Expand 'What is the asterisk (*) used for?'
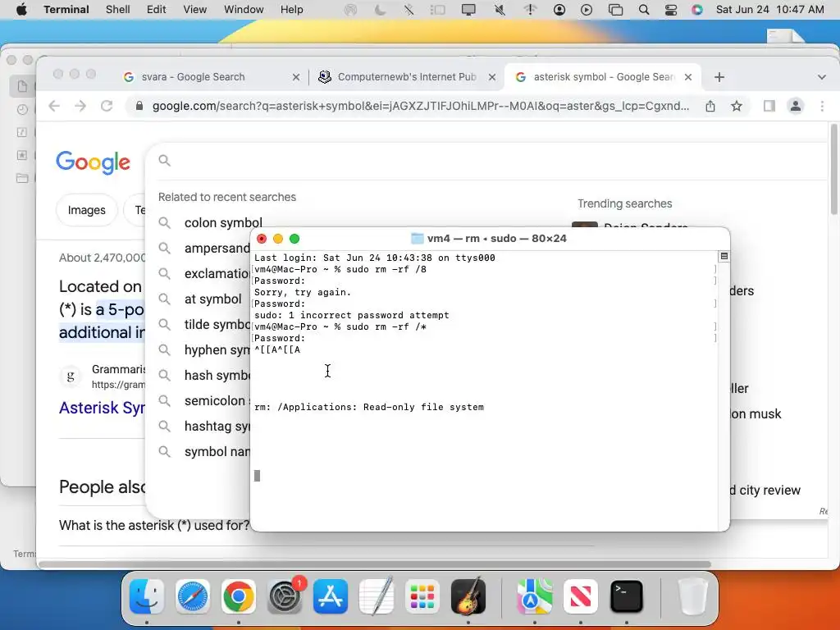The image size is (840, 630). (154, 525)
